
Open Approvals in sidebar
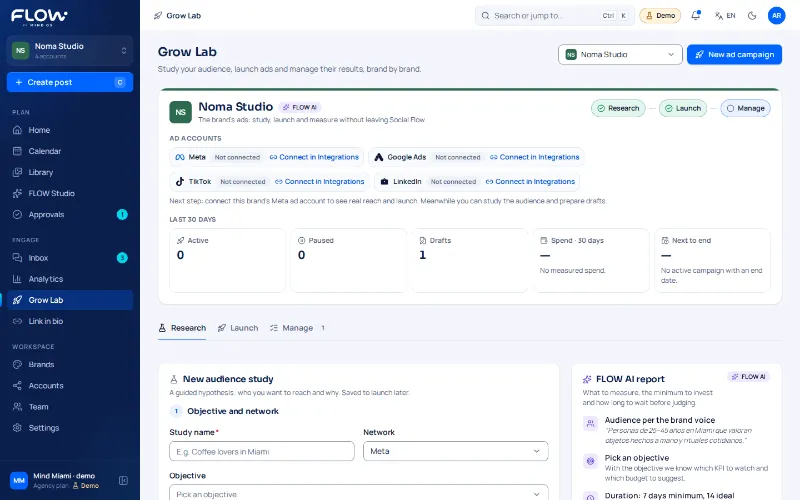point(70,214)
